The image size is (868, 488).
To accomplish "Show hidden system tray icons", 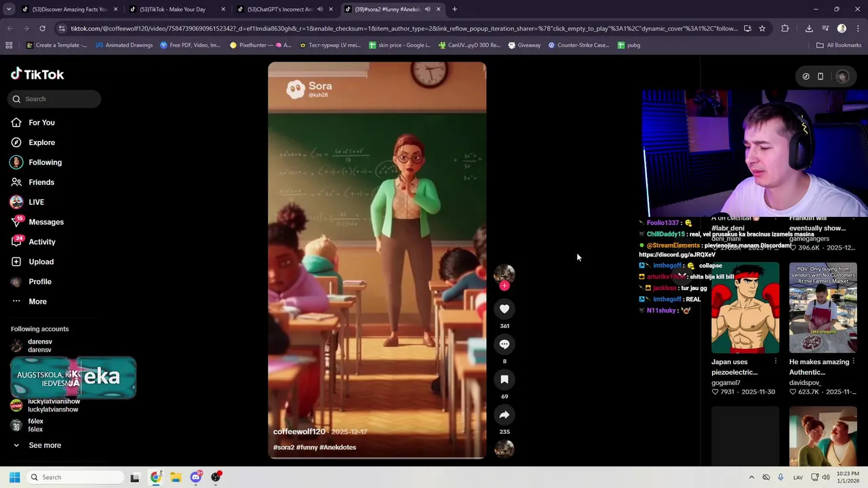I will (751, 477).
